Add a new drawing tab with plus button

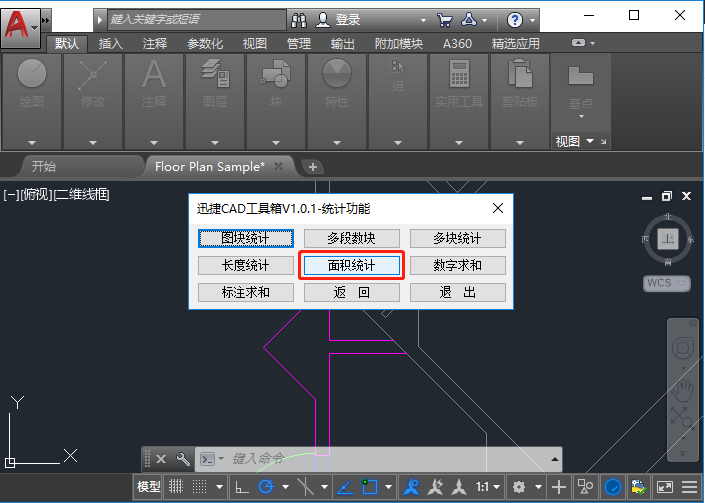pos(313,167)
